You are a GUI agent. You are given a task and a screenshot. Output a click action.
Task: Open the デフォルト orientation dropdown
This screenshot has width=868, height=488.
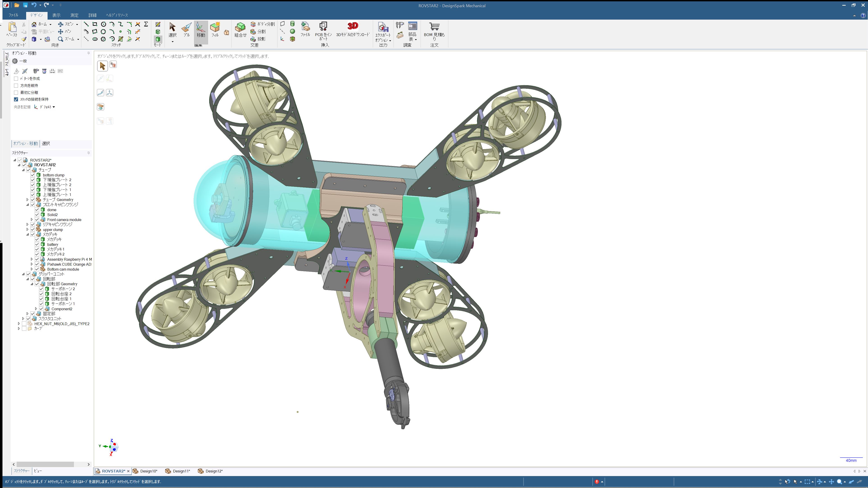tap(45, 107)
